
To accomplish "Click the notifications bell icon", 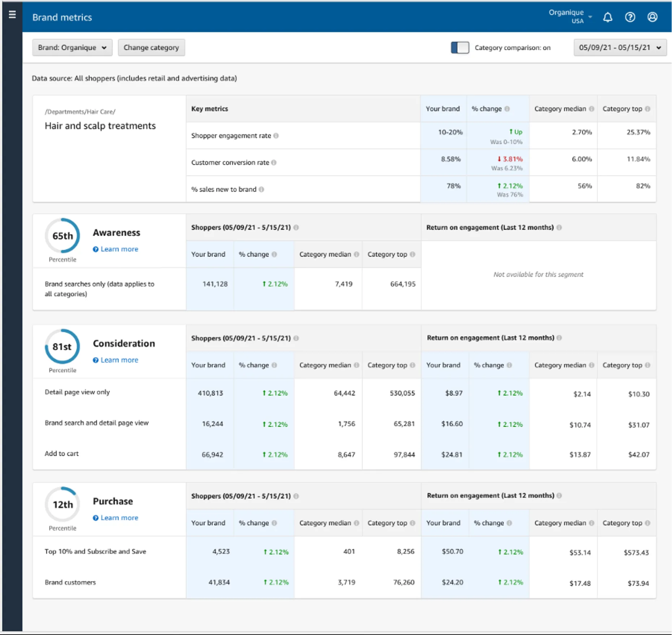I will pos(608,17).
